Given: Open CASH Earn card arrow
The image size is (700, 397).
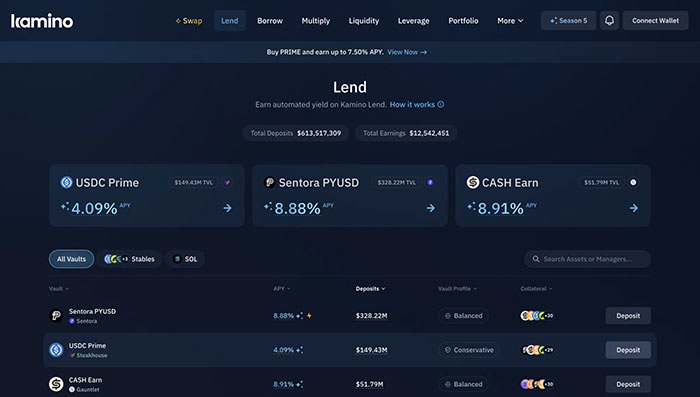Looking at the screenshot, I should click(x=633, y=208).
